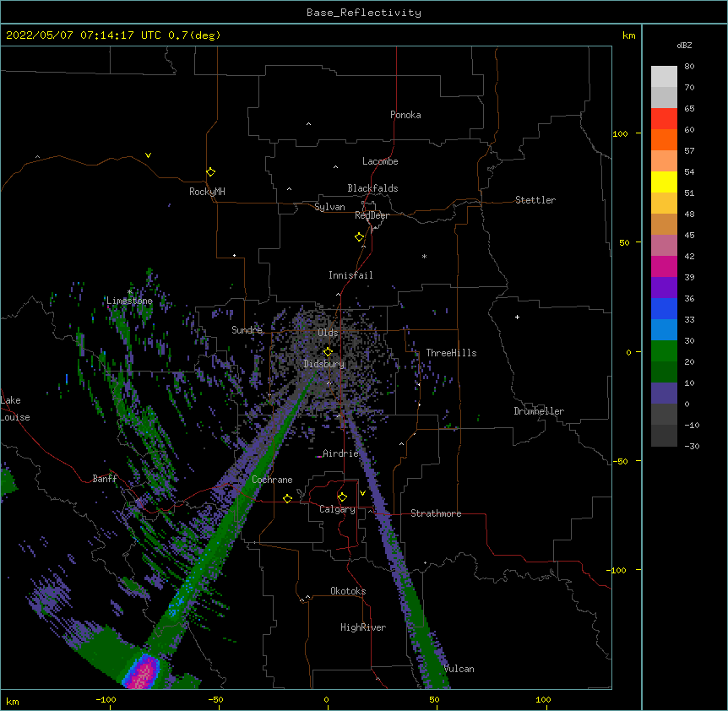
Task: Click the yellow diamond marker south of RedDeer
Action: pyautogui.click(x=360, y=237)
